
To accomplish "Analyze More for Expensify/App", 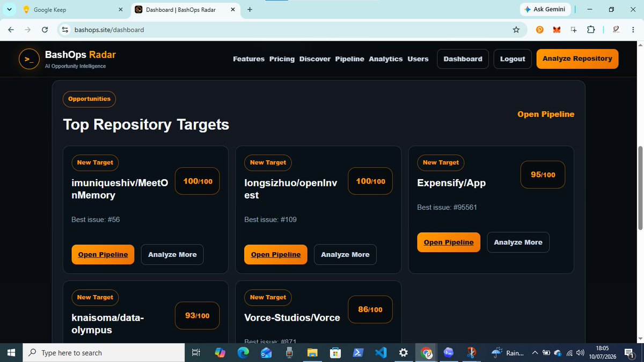I will [x=518, y=242].
